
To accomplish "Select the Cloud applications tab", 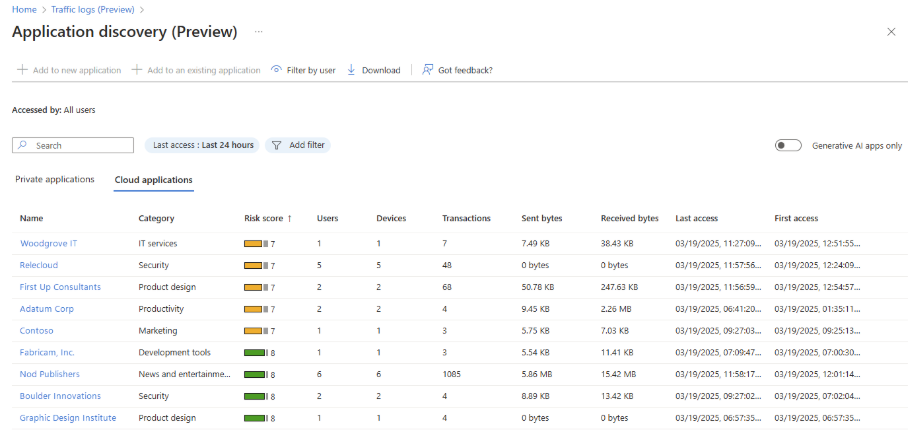I will coord(154,180).
